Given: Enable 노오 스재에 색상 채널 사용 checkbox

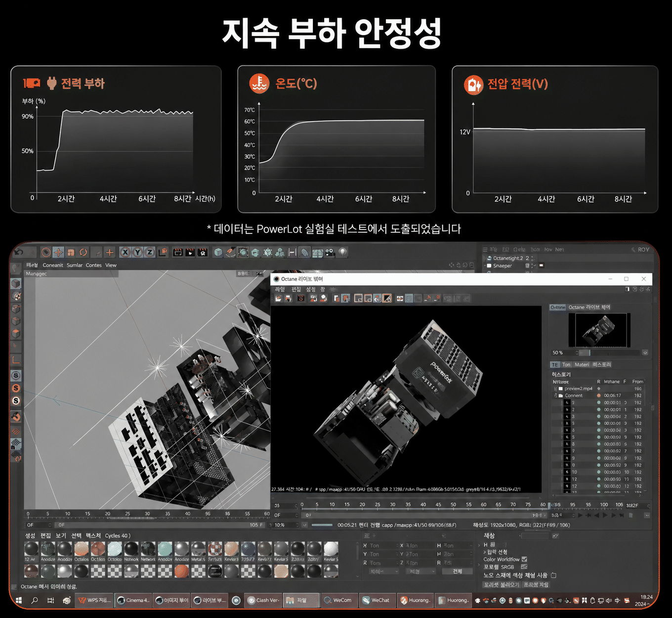Looking at the screenshot, I should click(553, 575).
